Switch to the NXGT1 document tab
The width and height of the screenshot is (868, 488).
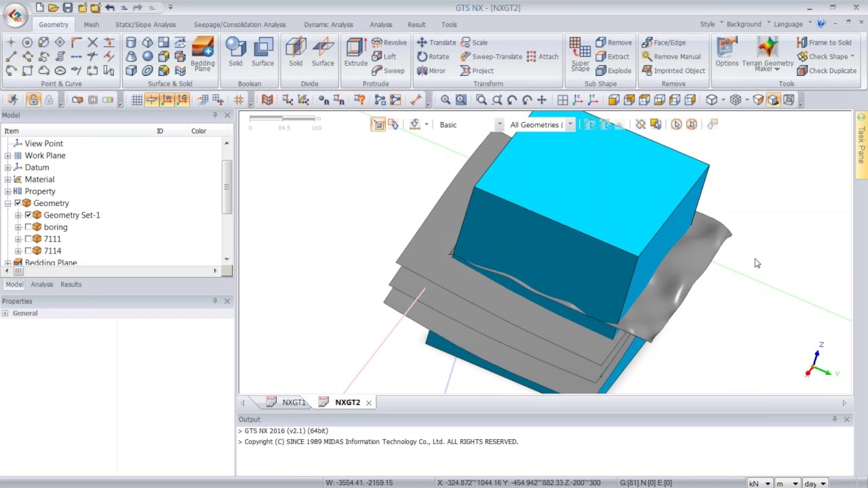click(x=288, y=403)
